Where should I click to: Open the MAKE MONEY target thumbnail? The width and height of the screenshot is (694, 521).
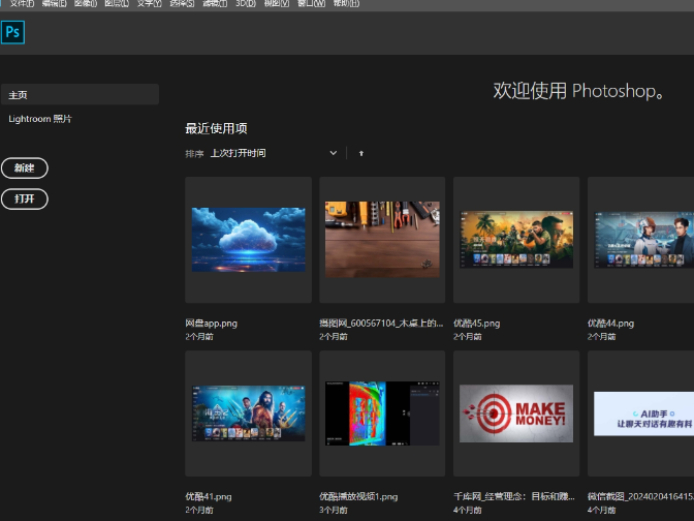517,413
